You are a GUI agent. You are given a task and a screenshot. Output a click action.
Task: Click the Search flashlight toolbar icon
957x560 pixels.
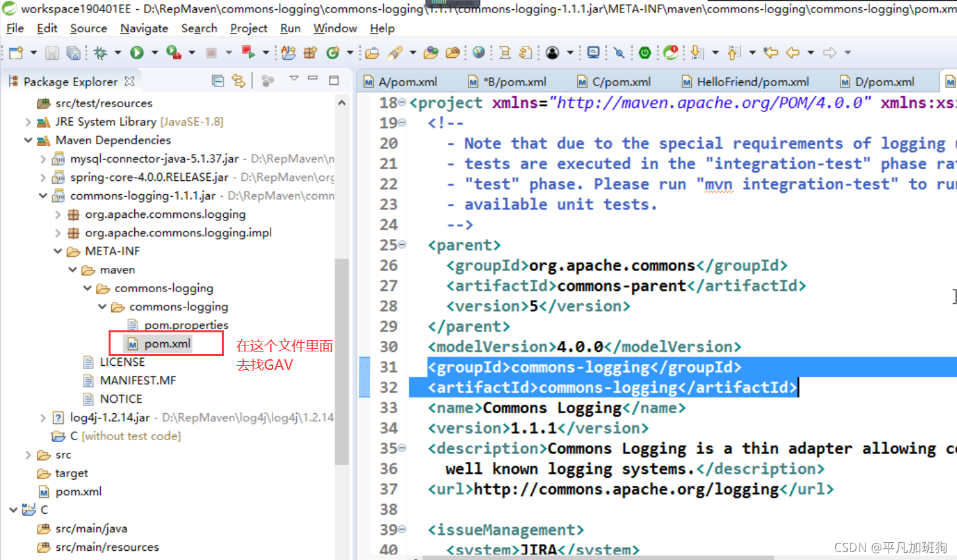click(395, 53)
